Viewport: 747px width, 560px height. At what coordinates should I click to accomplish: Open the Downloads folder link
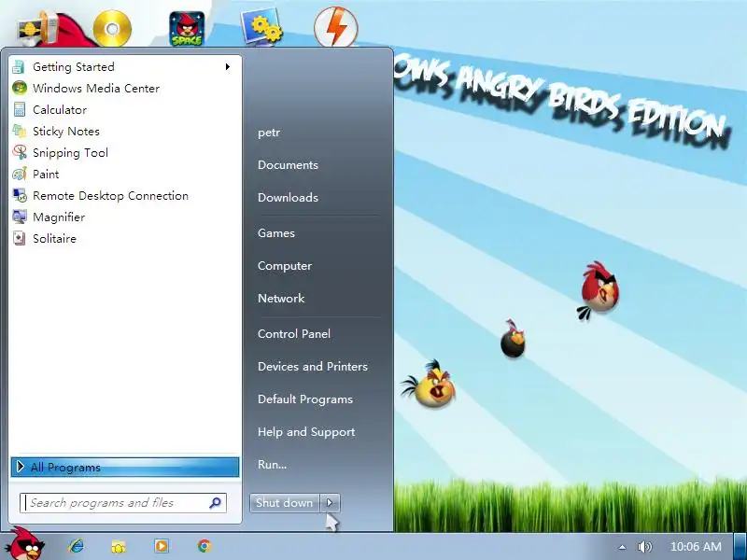pos(288,197)
